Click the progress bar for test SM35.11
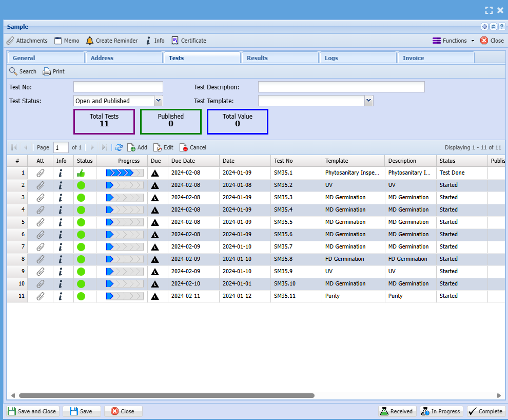This screenshot has width=508, height=420. click(125, 296)
